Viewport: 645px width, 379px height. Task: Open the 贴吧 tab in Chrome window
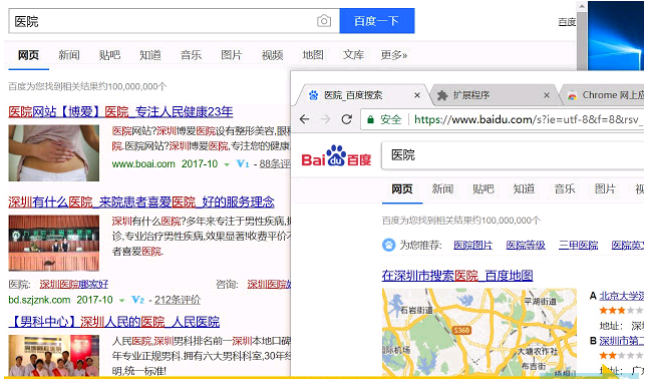coord(483,189)
